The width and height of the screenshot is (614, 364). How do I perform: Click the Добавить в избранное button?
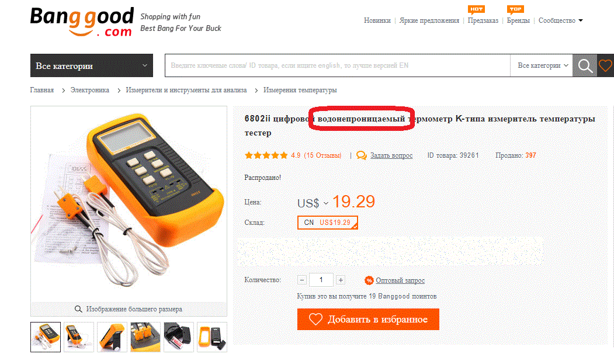[x=368, y=320]
